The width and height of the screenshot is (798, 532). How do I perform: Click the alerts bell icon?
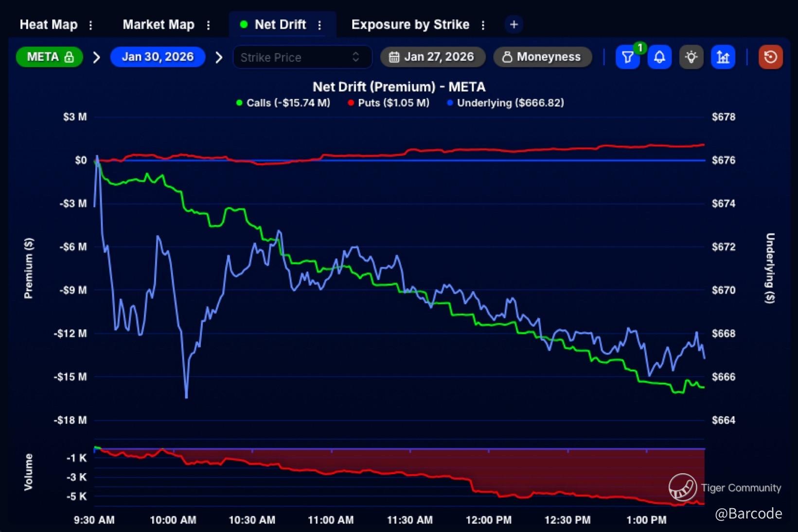[x=659, y=57]
